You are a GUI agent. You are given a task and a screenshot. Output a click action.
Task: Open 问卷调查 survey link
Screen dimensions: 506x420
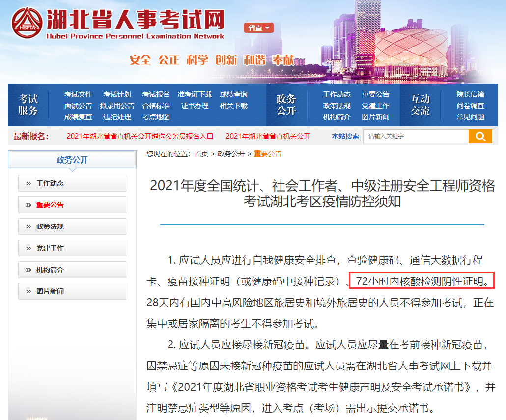(470, 106)
